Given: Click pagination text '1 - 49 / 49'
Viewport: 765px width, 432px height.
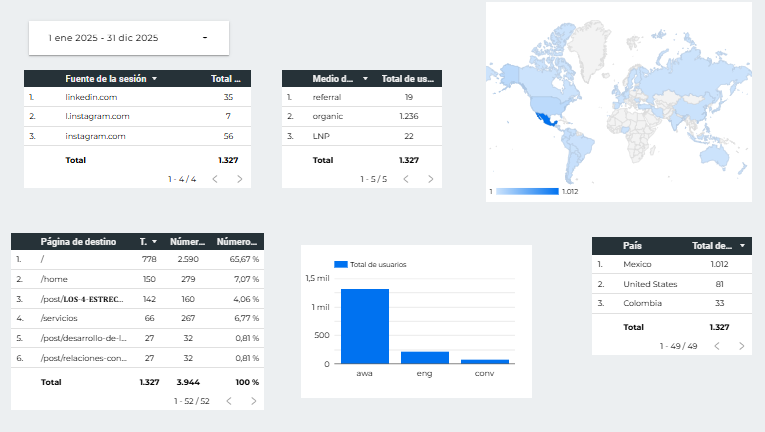Looking at the screenshot, I should (679, 346).
